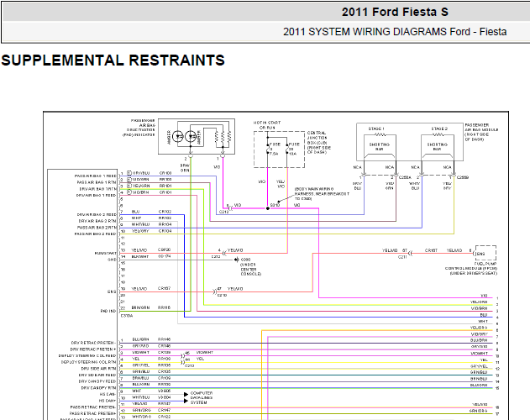Click circuit code "CR147"
The height and width of the screenshot is (420, 530).
pyautogui.click(x=165, y=410)
